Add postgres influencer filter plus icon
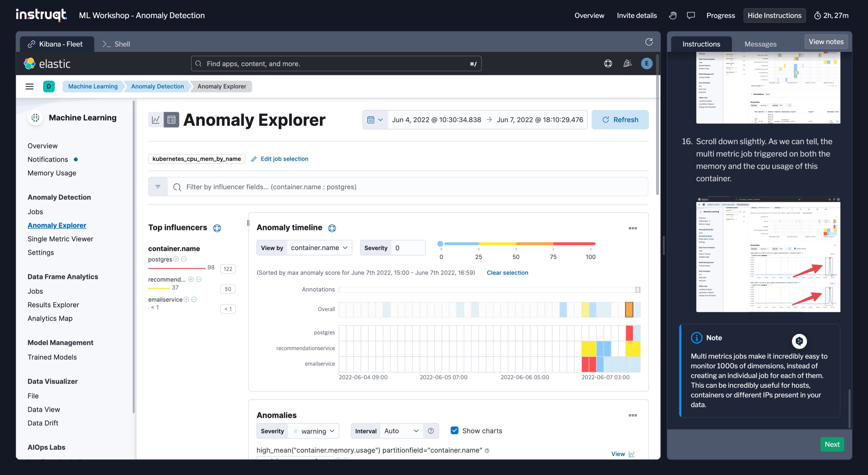 (176, 259)
